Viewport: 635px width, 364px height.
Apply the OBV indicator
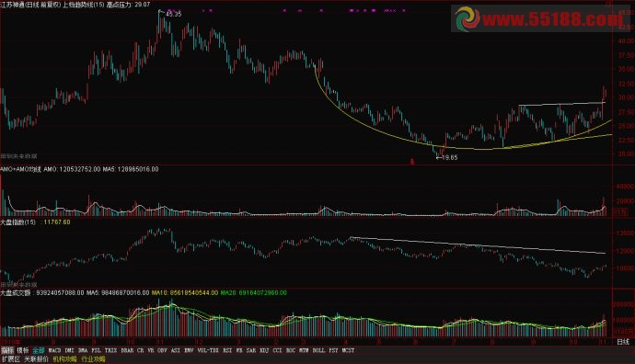pyautogui.click(x=162, y=350)
